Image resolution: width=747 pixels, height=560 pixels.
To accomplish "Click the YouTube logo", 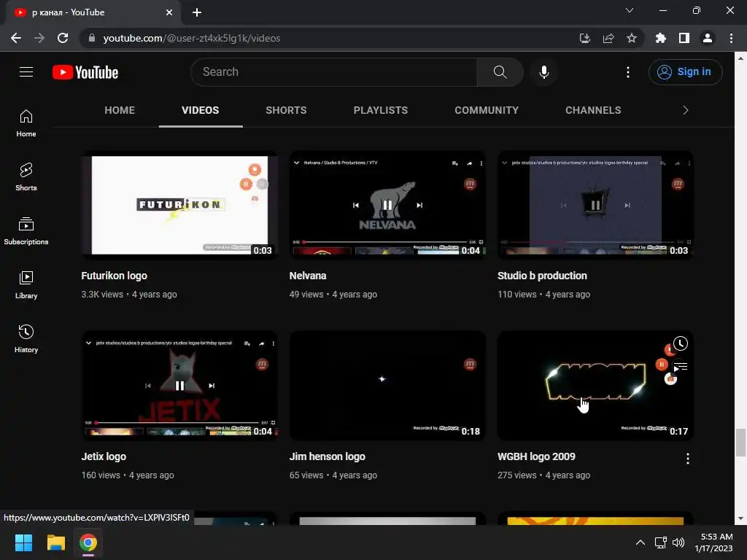I will coord(85,72).
